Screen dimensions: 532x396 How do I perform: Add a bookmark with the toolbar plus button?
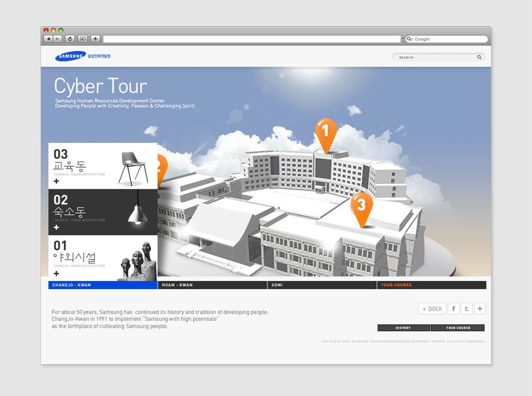tap(96, 39)
